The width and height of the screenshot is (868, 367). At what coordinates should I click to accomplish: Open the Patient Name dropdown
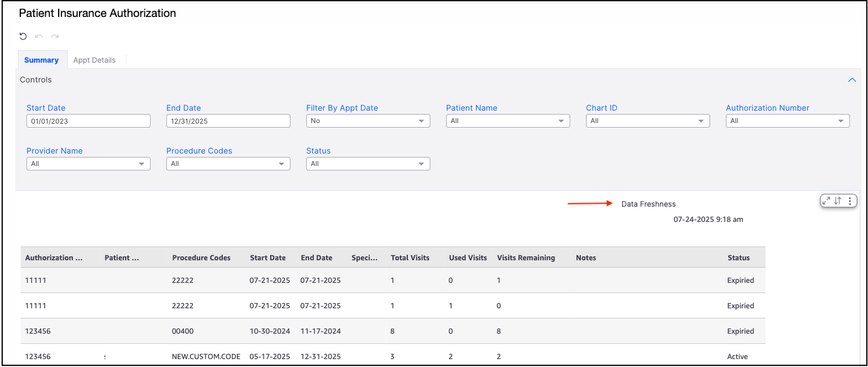[x=508, y=121]
